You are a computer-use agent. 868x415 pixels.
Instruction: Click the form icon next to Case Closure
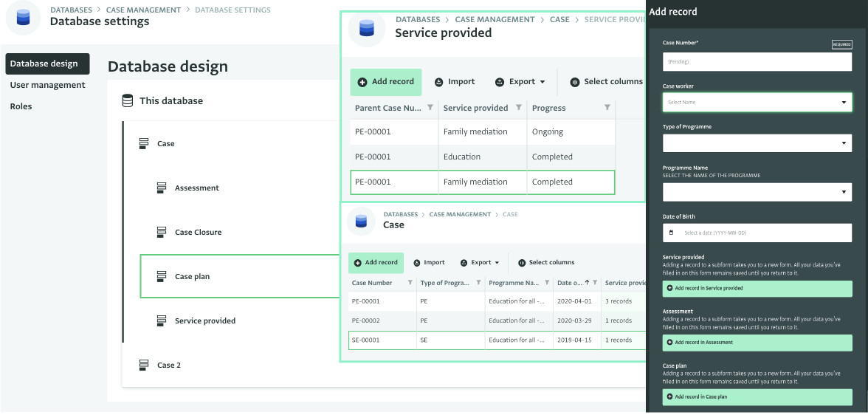pos(162,232)
